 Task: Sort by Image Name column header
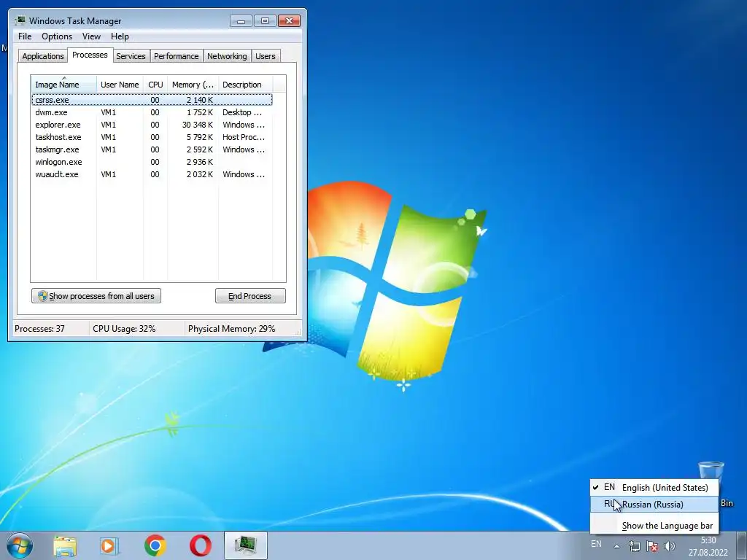pos(64,85)
